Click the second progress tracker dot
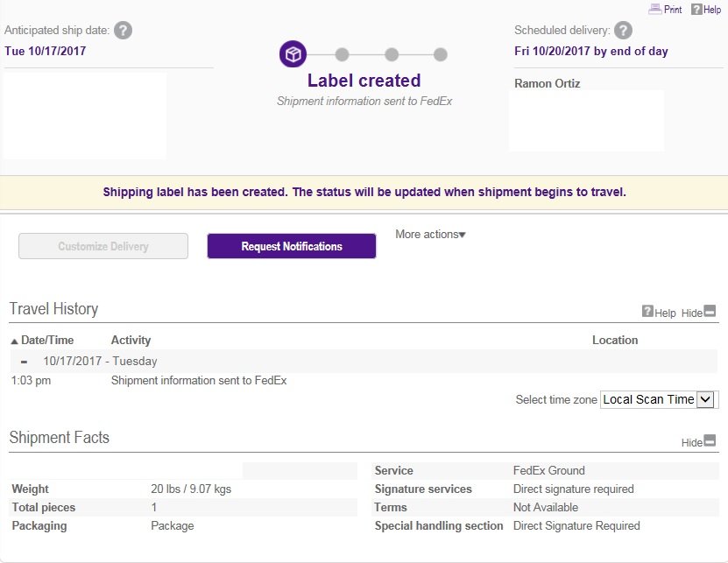Viewport: 728px width, 563px height. [x=343, y=55]
